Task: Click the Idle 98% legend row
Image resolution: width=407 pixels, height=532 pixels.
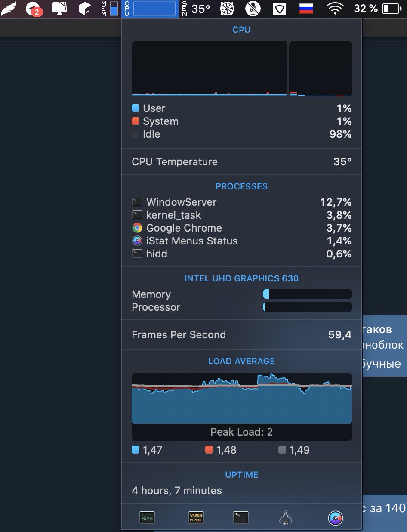Action: pos(242,134)
